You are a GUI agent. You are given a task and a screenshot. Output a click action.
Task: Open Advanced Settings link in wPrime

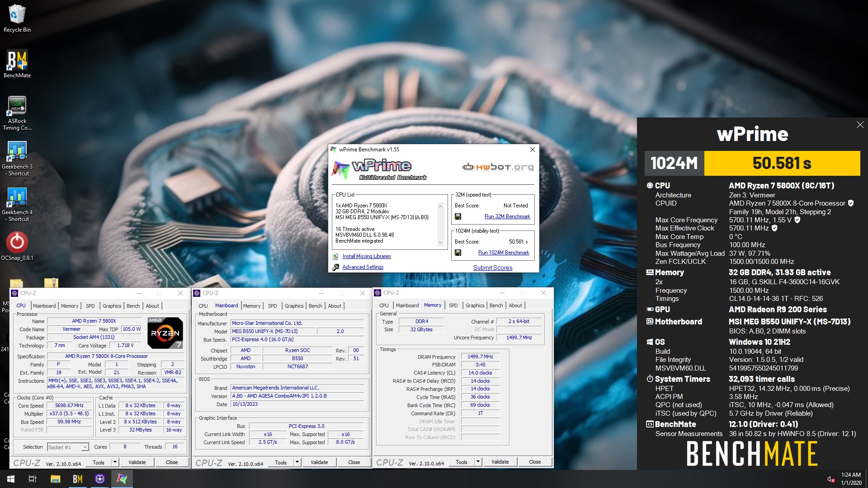[363, 267]
